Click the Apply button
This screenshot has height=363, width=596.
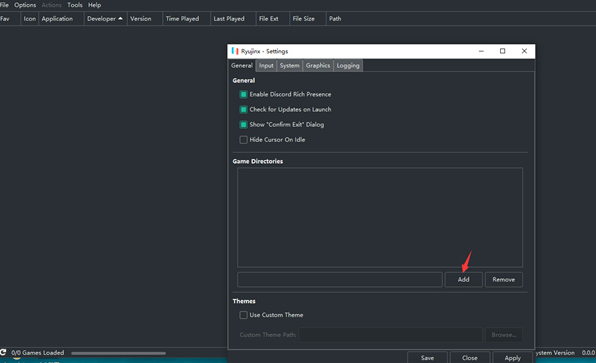[x=512, y=358]
